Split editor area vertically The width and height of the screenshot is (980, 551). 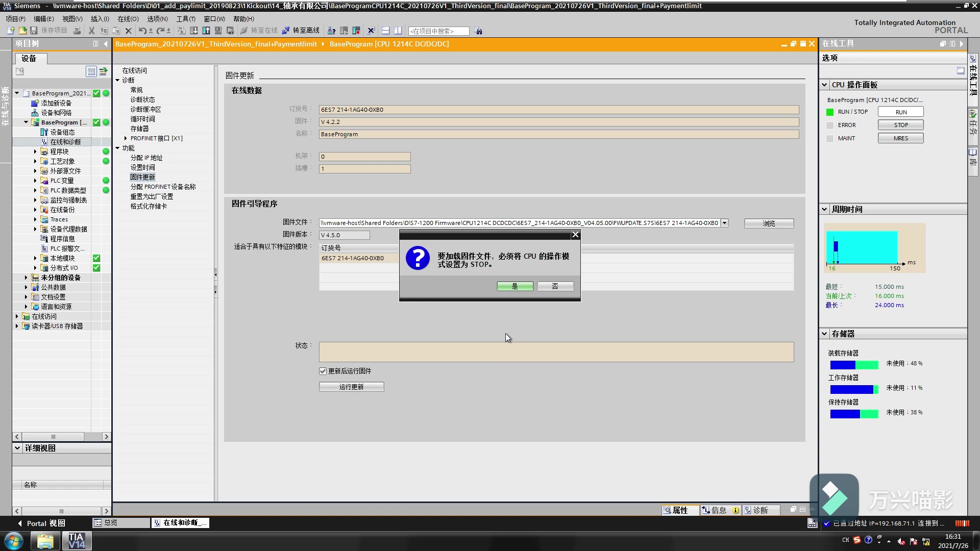click(x=398, y=31)
